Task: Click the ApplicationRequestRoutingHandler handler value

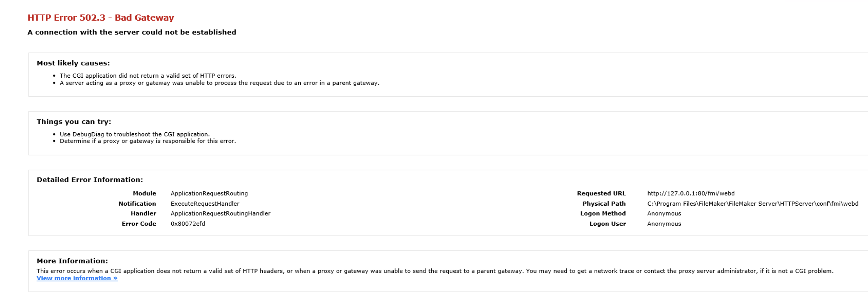Action: coord(220,213)
